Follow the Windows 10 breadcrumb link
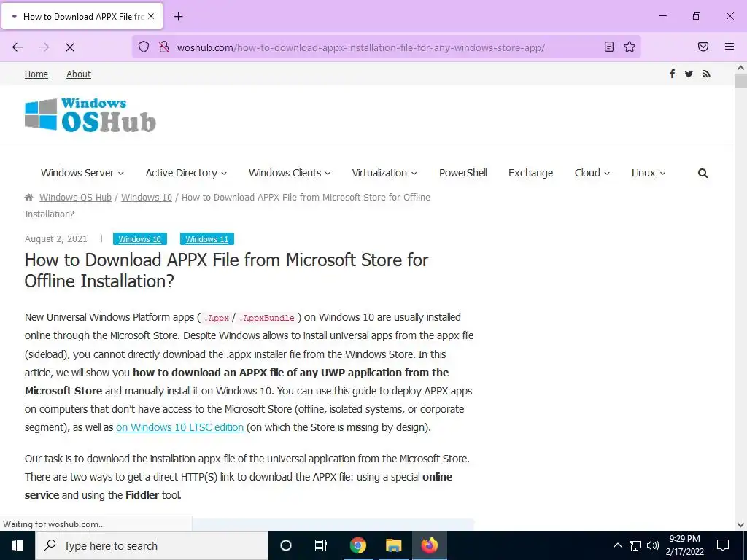This screenshot has width=747, height=560. click(x=146, y=197)
